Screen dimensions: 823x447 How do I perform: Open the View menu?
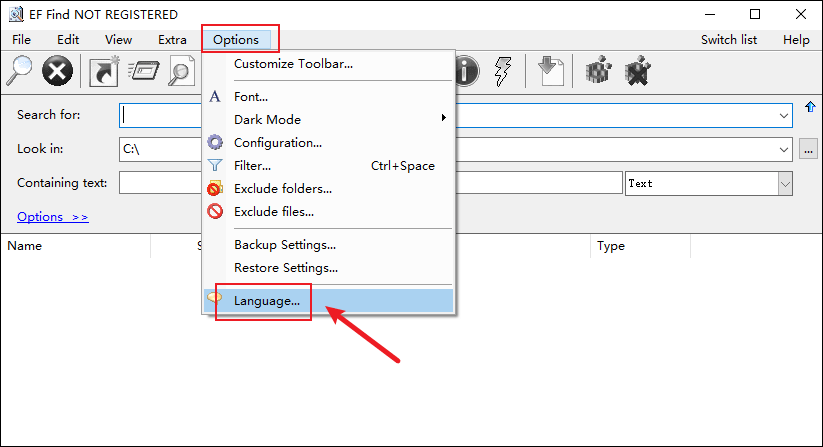pyautogui.click(x=118, y=40)
